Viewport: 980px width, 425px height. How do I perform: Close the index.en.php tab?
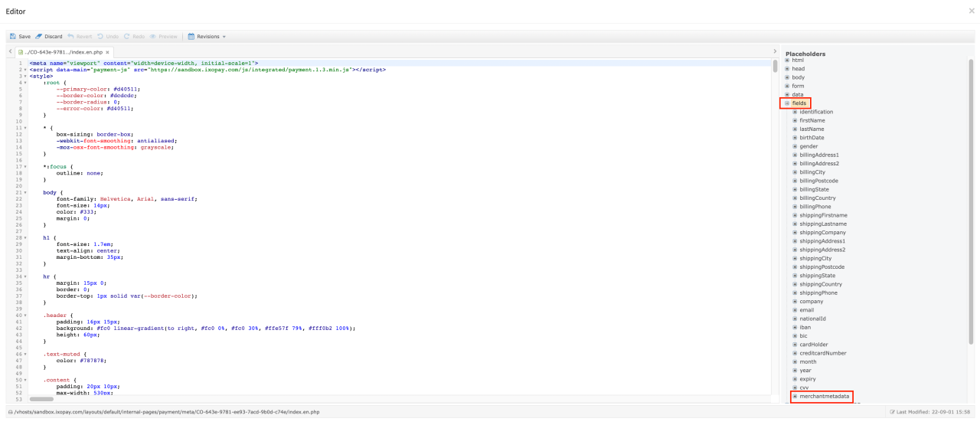108,51
